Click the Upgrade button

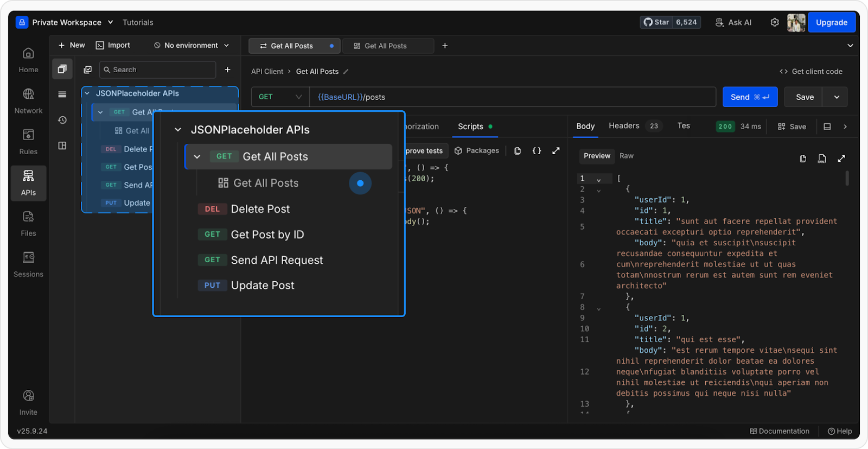(831, 22)
